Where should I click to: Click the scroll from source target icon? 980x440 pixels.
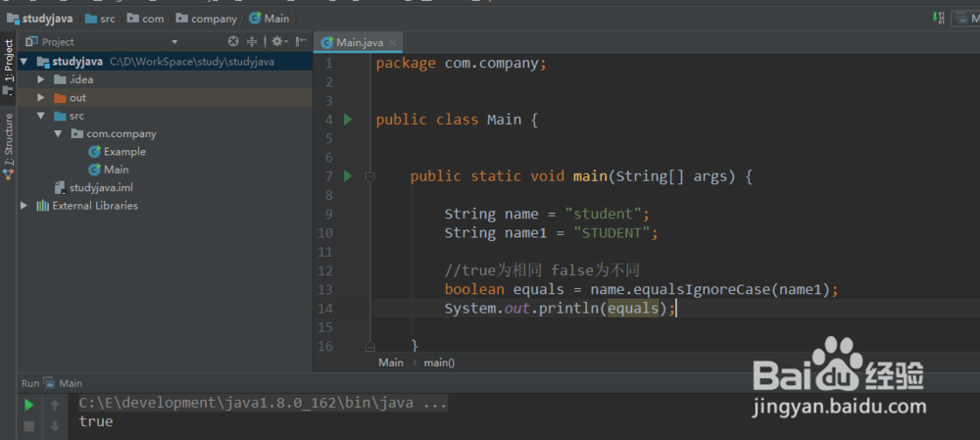233,42
